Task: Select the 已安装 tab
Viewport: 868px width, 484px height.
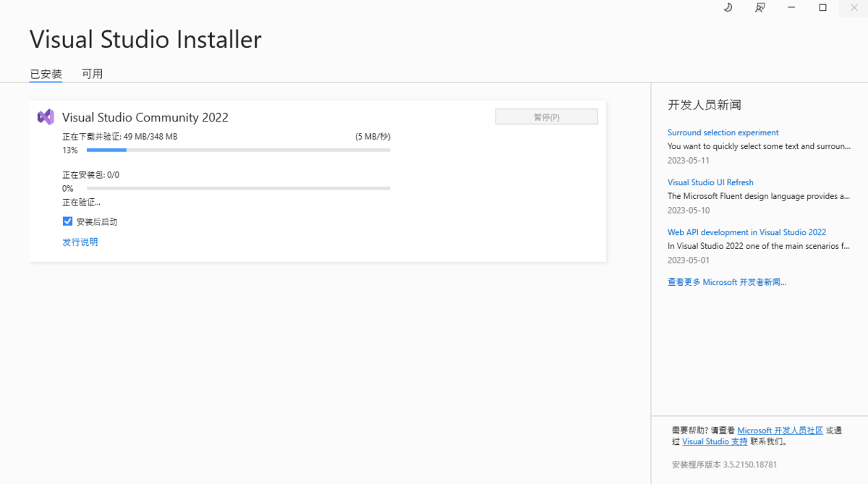Action: click(x=46, y=73)
